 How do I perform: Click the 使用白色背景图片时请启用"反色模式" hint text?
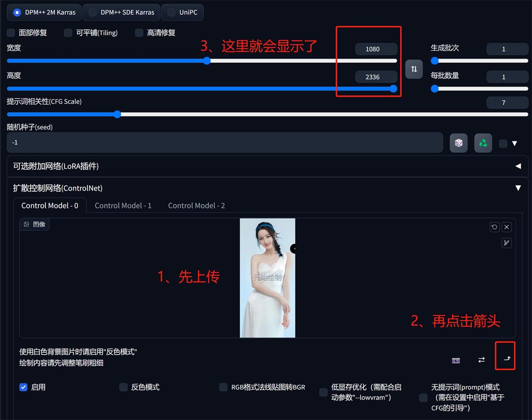pos(78,352)
